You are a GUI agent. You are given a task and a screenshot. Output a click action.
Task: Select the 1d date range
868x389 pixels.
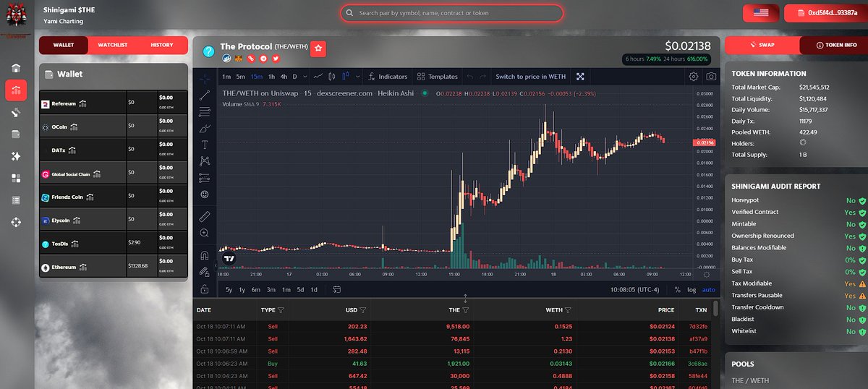click(314, 290)
